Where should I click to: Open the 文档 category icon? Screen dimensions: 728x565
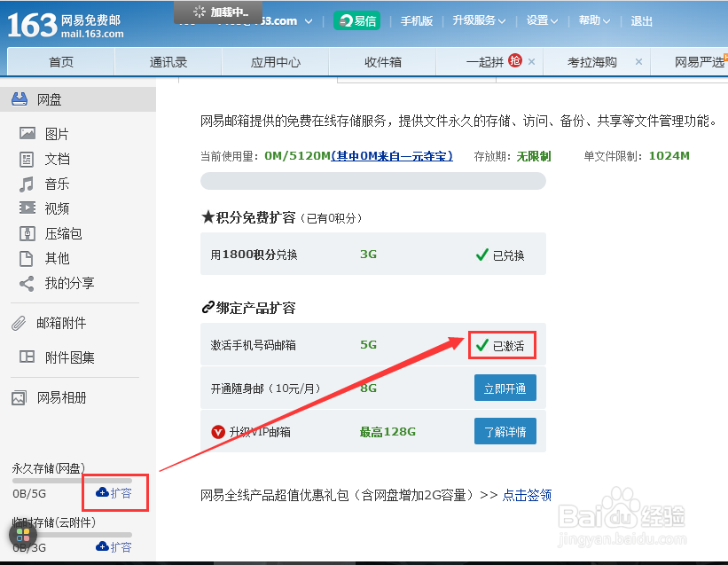coord(27,159)
